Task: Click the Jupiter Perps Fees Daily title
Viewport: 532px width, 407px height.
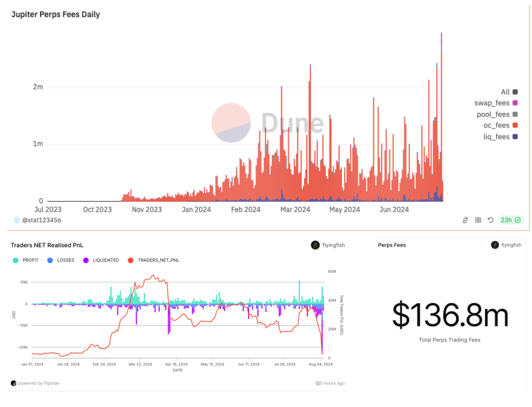Action: [x=55, y=14]
